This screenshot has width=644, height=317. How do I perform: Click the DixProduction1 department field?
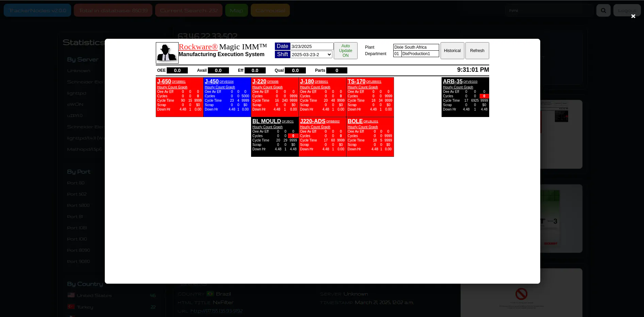coord(420,54)
